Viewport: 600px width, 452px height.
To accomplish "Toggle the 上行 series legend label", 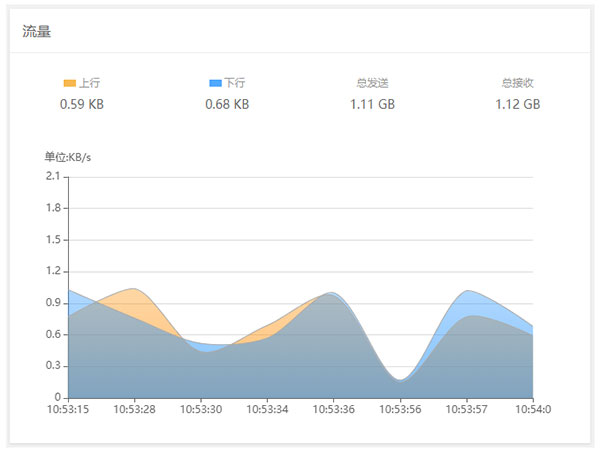I will pyautogui.click(x=90, y=83).
